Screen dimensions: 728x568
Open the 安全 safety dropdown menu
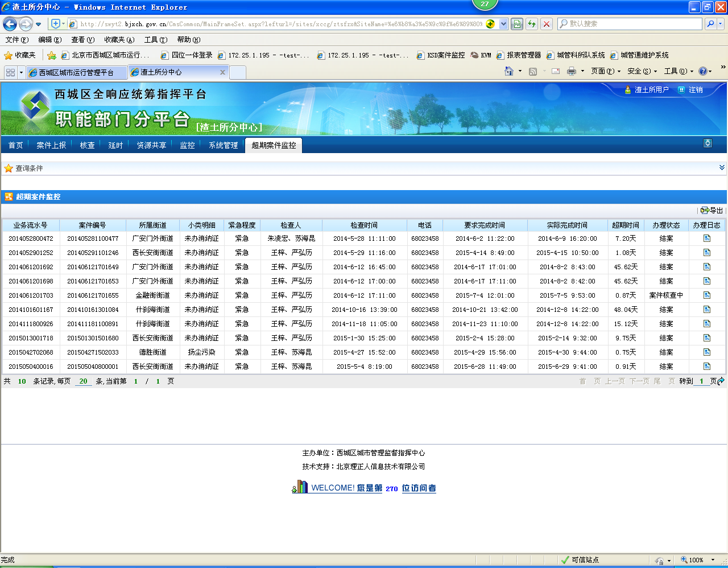point(642,71)
